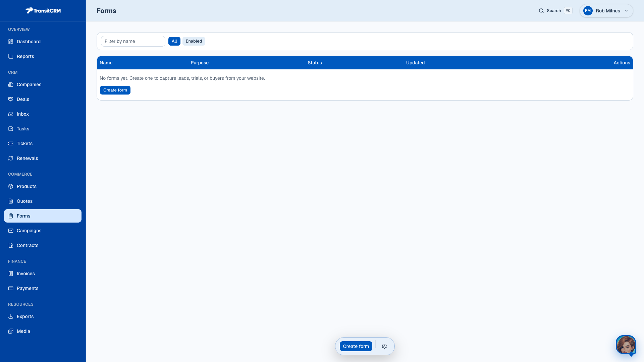Click the Forms page title

click(x=106, y=11)
